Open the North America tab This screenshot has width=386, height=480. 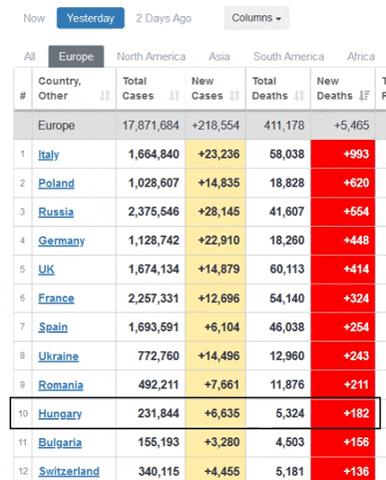tap(151, 57)
